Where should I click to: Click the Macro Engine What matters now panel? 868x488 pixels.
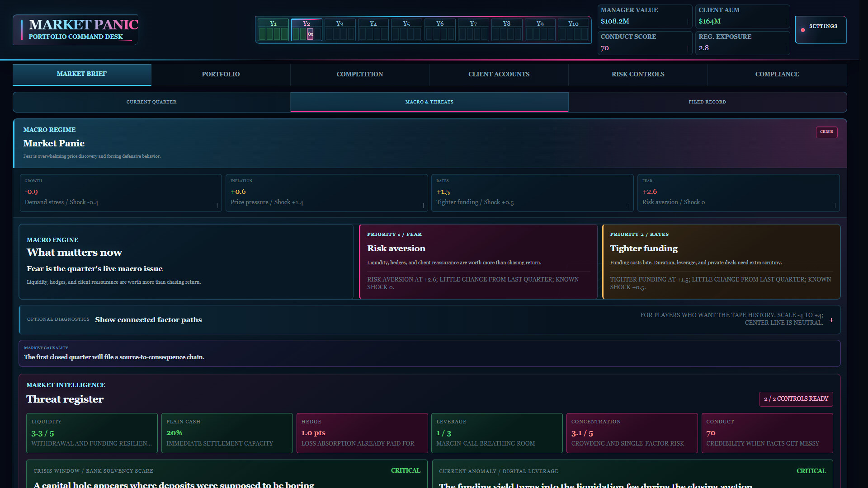[x=186, y=262]
